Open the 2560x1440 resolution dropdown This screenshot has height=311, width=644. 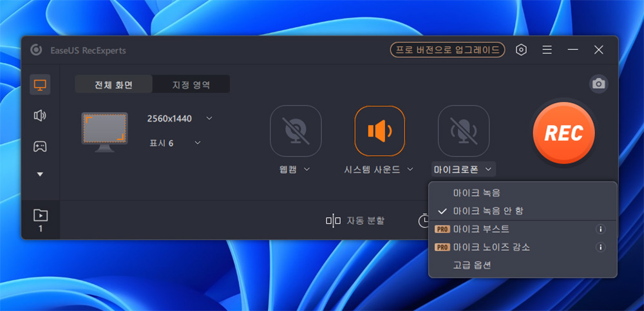click(x=180, y=118)
